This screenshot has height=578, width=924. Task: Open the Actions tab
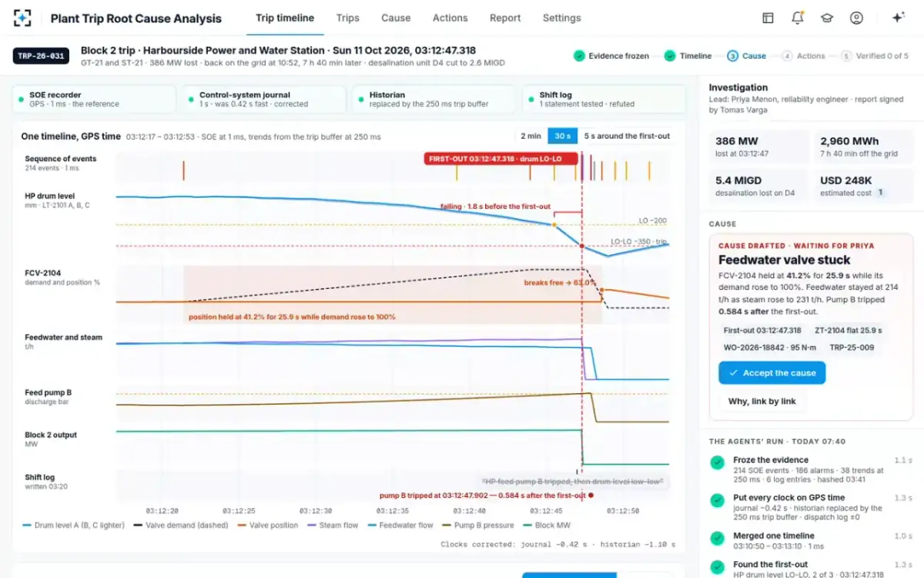[450, 18]
